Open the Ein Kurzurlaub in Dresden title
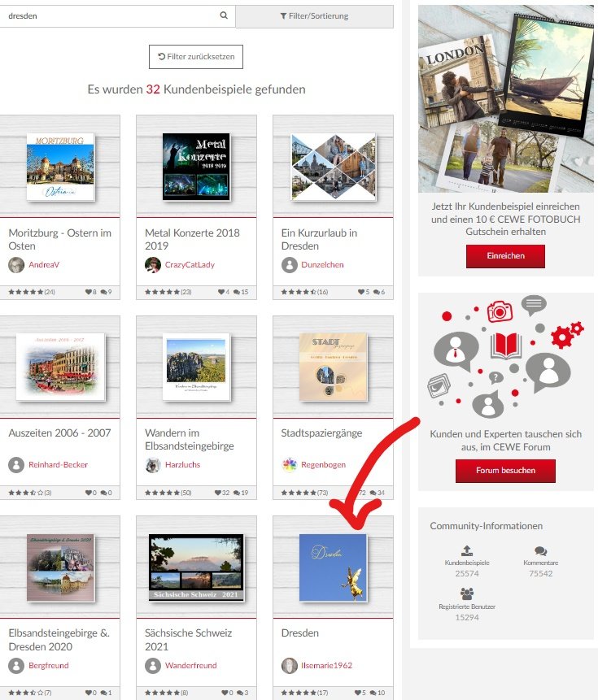 click(319, 239)
